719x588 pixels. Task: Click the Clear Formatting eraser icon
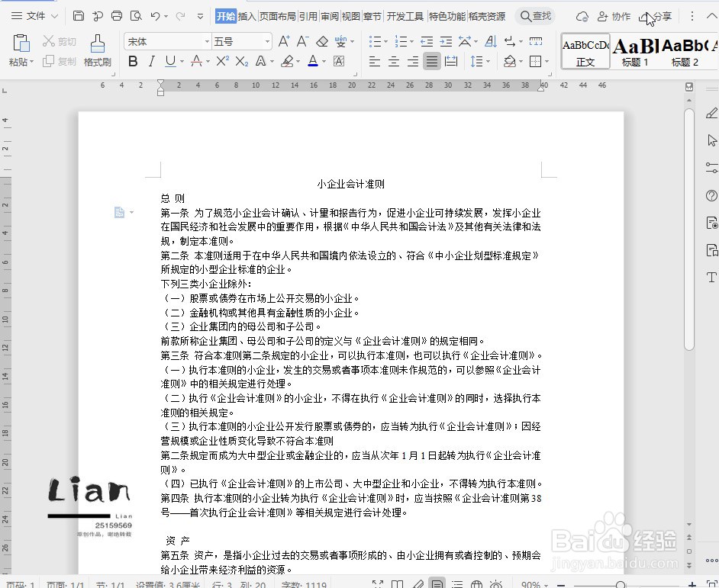coord(322,42)
